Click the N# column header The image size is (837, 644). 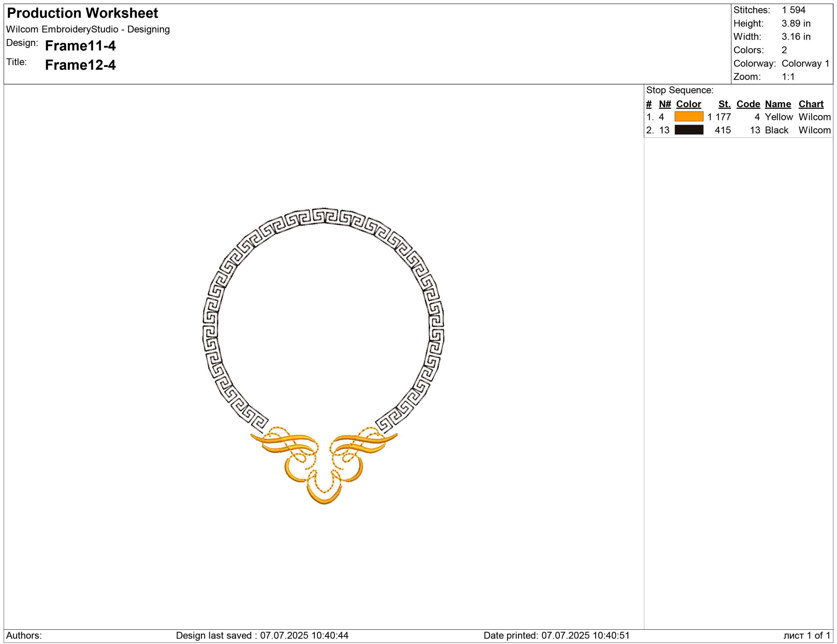[x=665, y=104]
